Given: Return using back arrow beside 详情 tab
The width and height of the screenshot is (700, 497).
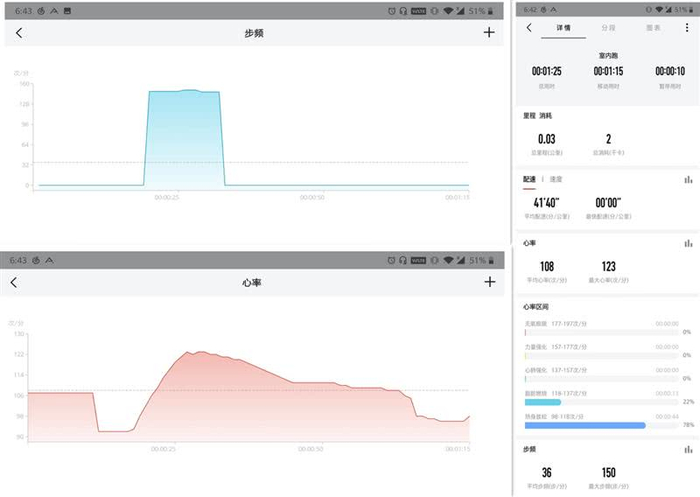Looking at the screenshot, I should [x=529, y=28].
